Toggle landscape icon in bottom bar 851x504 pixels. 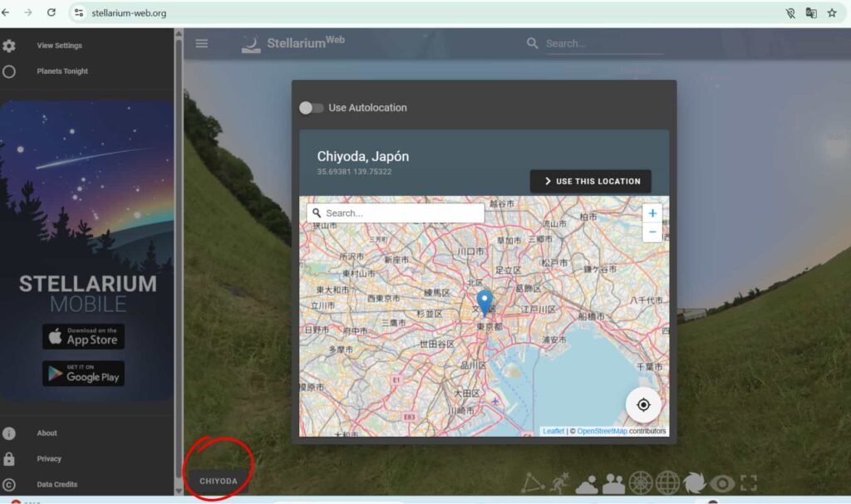click(x=614, y=483)
